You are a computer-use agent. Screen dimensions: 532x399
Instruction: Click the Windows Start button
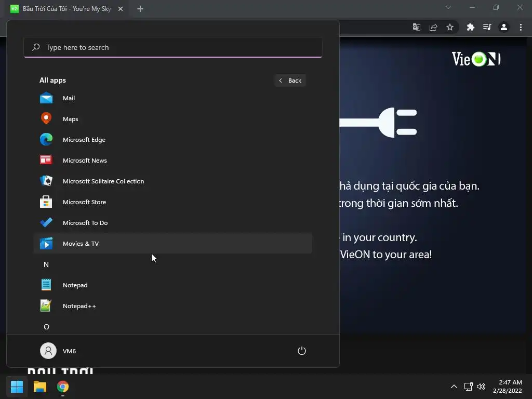17,387
